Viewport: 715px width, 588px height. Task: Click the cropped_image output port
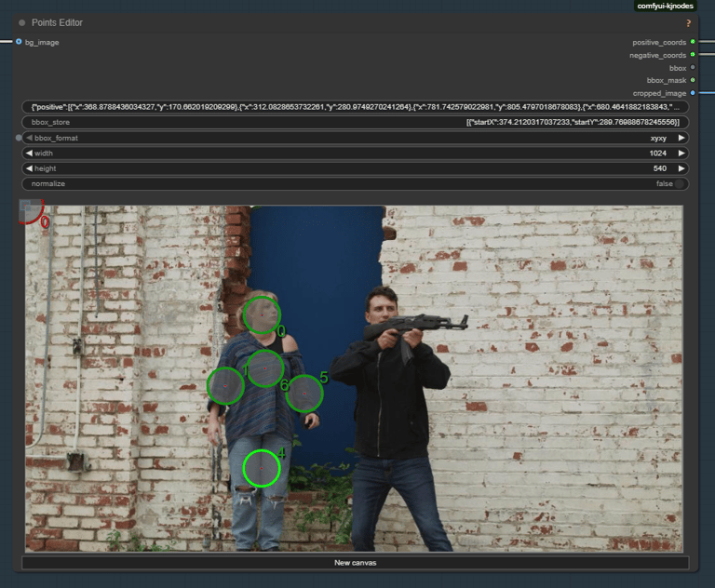point(693,93)
